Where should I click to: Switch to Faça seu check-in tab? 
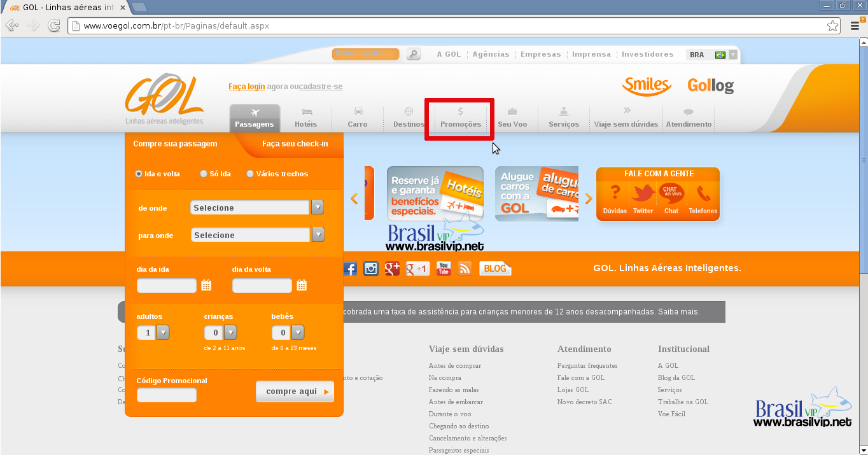295,144
